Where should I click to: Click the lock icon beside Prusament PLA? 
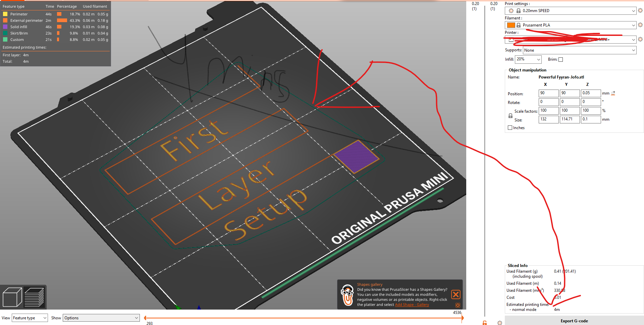point(519,25)
